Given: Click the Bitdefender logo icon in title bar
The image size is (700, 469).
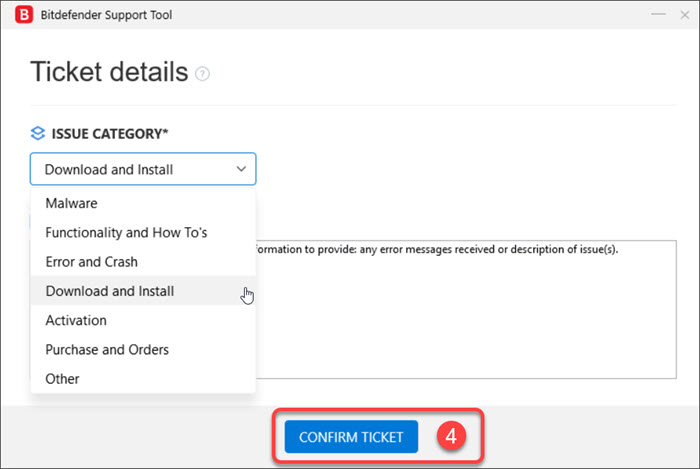Looking at the screenshot, I should click(x=24, y=14).
